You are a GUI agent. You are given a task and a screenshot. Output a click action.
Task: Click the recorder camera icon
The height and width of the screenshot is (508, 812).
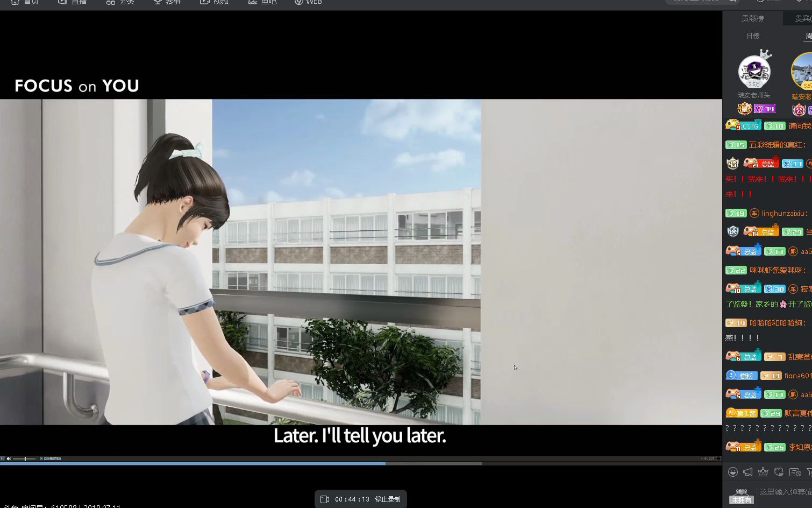pos(324,499)
